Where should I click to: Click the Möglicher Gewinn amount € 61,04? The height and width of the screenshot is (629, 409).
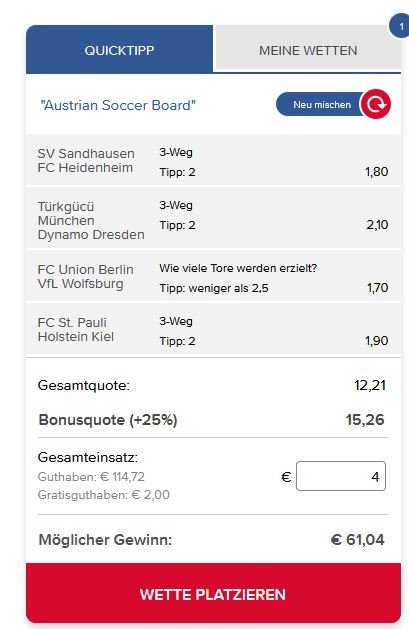pos(357,540)
